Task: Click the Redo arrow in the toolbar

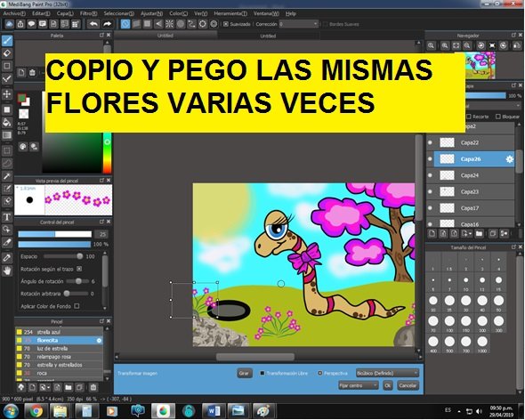Action: (107, 24)
